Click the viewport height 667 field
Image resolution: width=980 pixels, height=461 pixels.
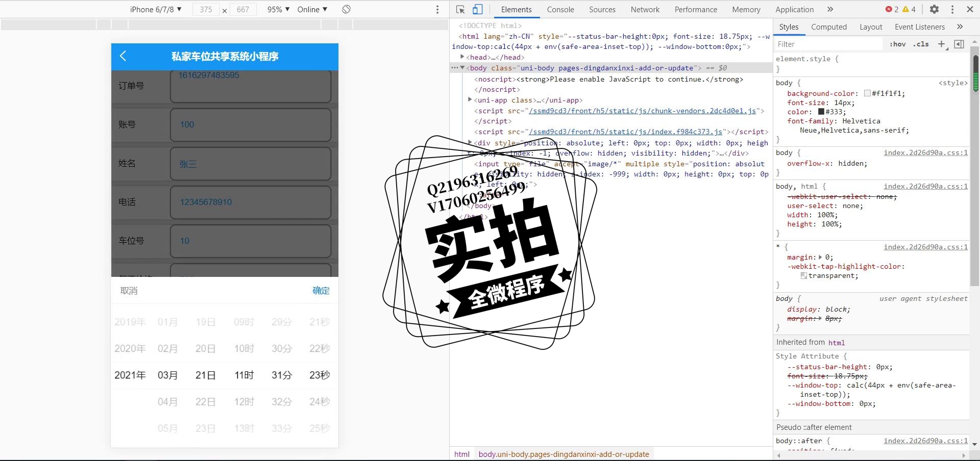point(243,9)
